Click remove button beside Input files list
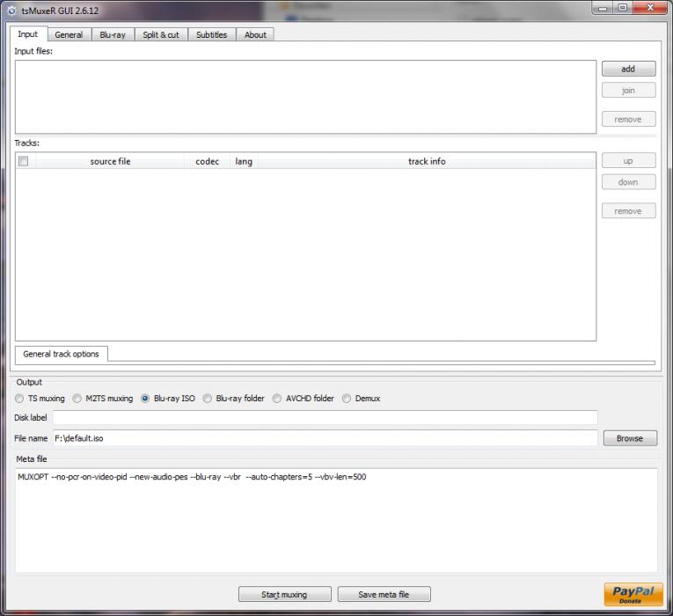This screenshot has height=616, width=673. [x=628, y=119]
